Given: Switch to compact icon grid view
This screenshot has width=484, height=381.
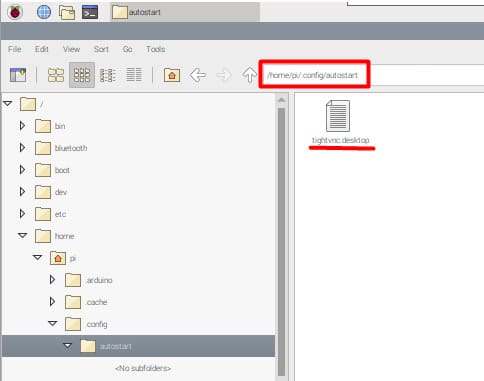Looking at the screenshot, I should [x=82, y=75].
